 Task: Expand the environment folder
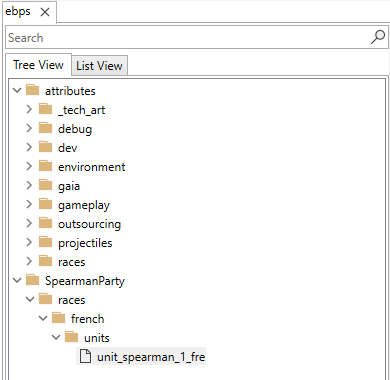pyautogui.click(x=29, y=166)
